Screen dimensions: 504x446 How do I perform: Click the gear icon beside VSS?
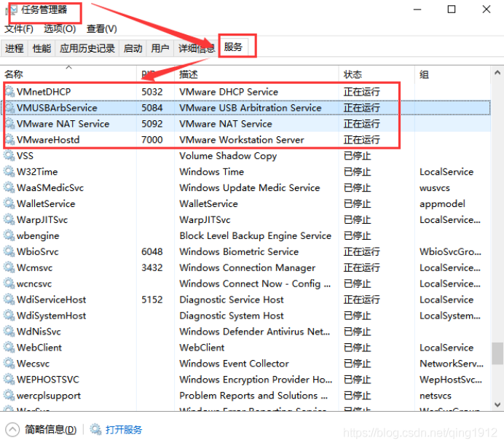[9, 156]
